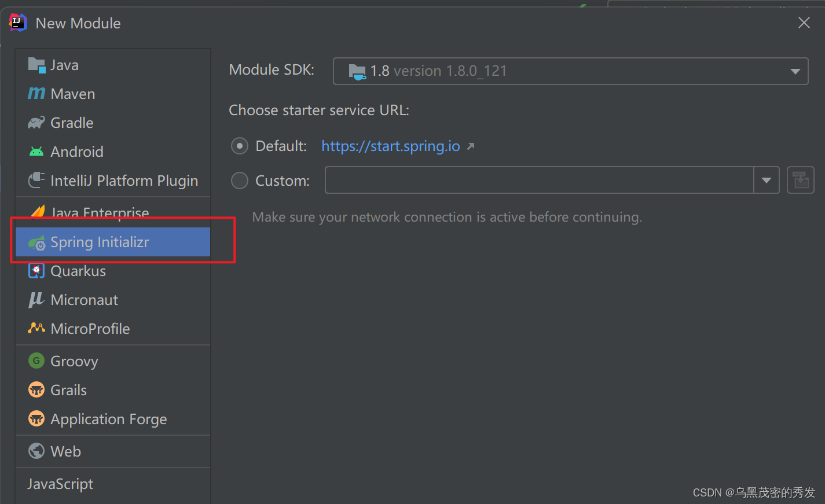Select Grails module type
Screen dimensions: 825x504
point(113,390)
